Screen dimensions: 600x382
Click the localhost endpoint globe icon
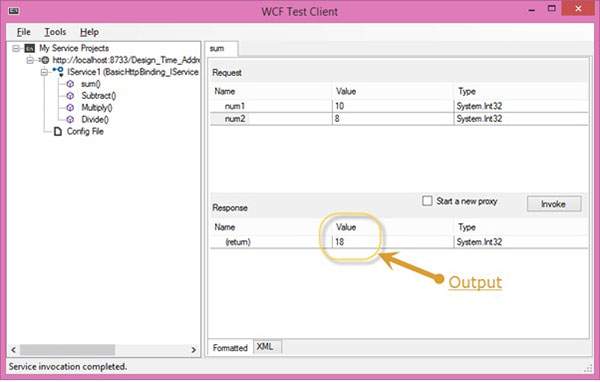[45, 60]
